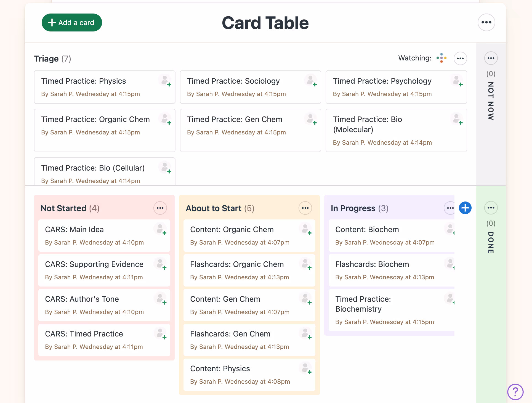
Task: Click the blue plus beside In Progress
Action: 465,208
